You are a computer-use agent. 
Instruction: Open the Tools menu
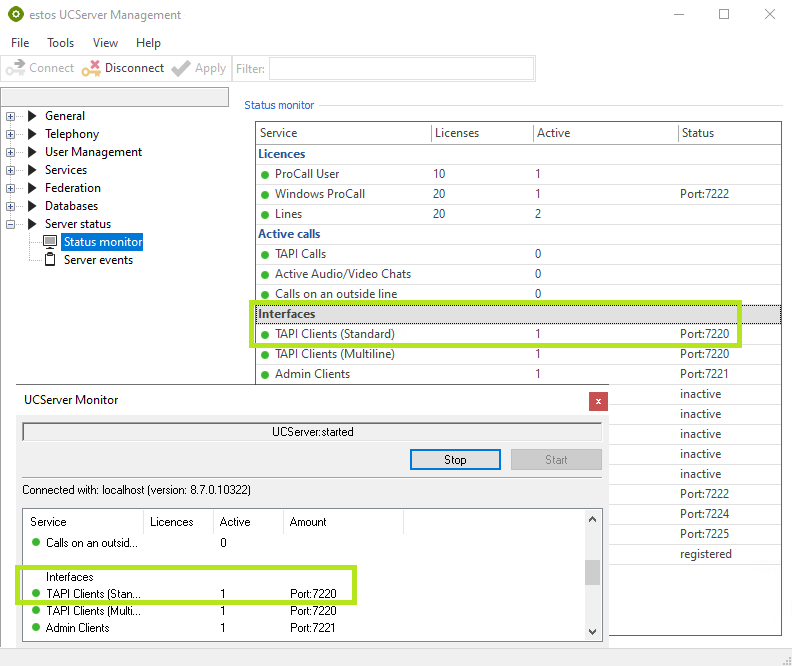(60, 43)
